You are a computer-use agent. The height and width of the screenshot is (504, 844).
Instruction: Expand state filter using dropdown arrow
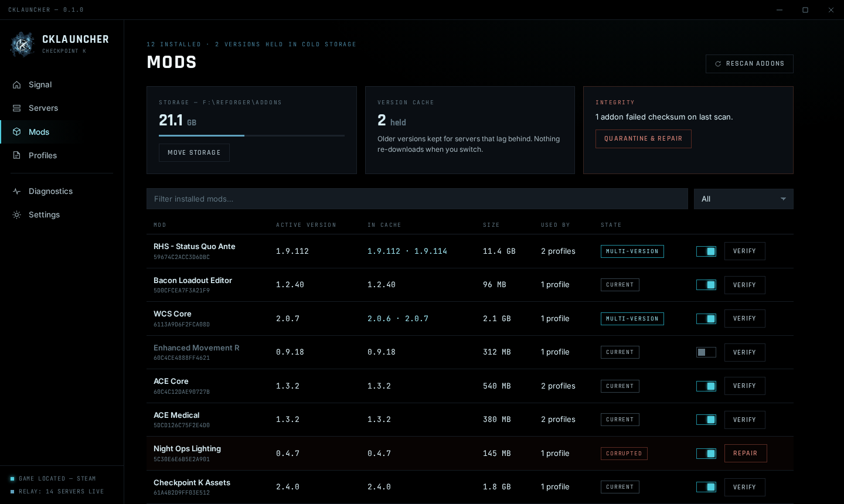783,199
